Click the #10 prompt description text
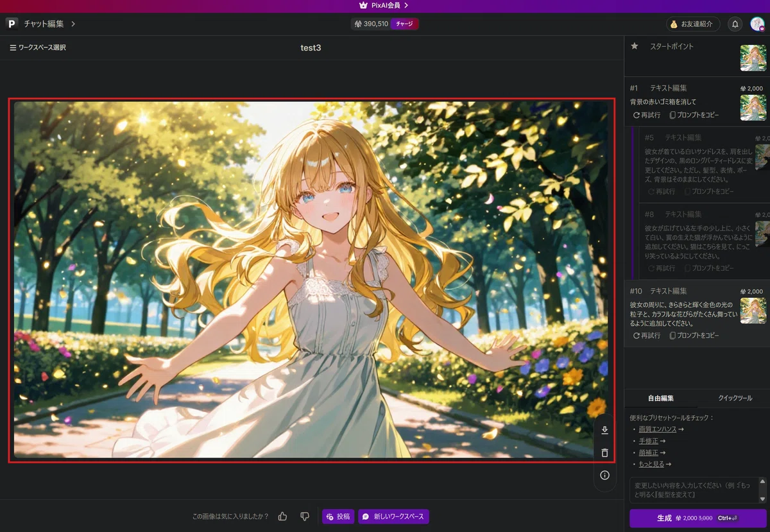 click(x=682, y=314)
